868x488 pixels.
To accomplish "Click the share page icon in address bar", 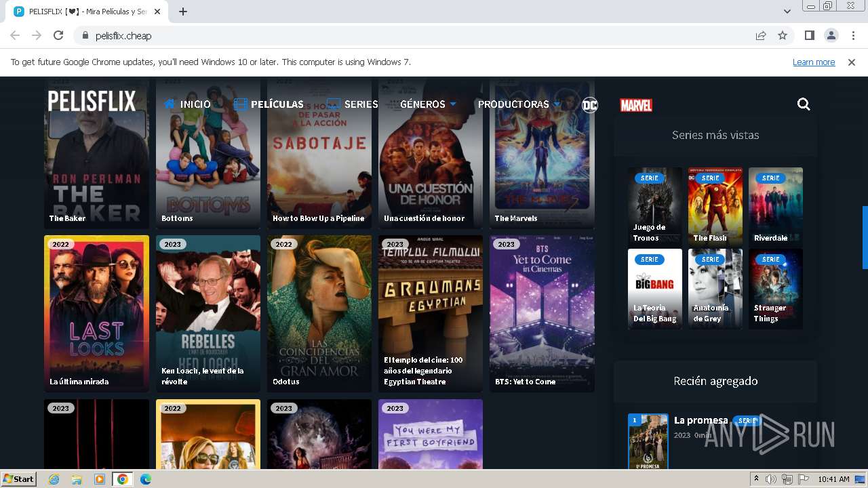I will (761, 35).
